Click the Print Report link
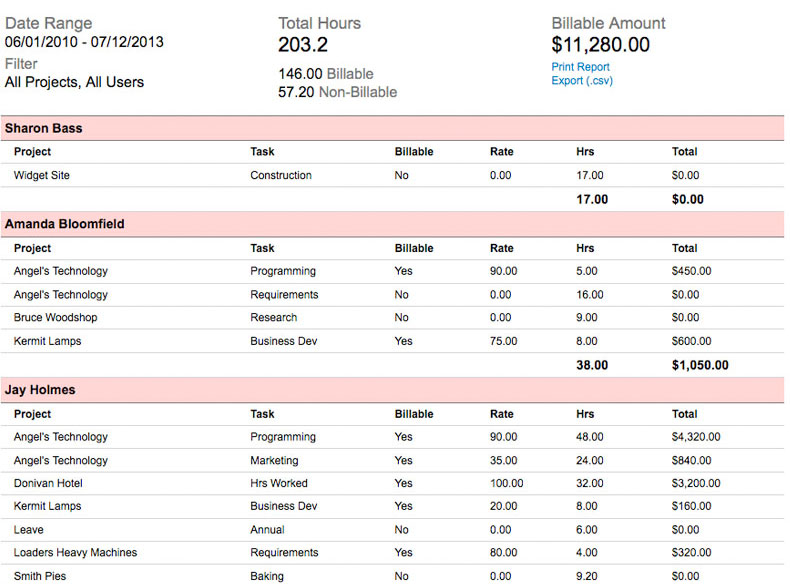790x584 pixels. click(x=580, y=67)
